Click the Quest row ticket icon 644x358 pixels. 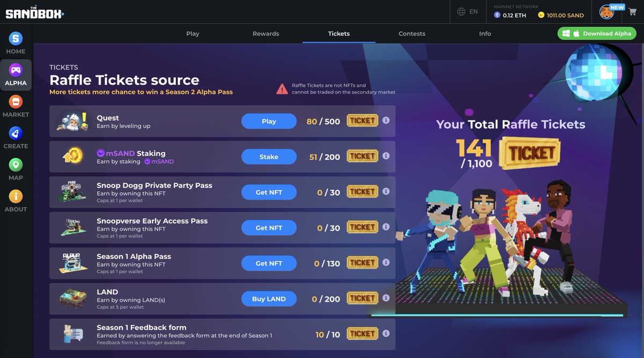(x=362, y=121)
